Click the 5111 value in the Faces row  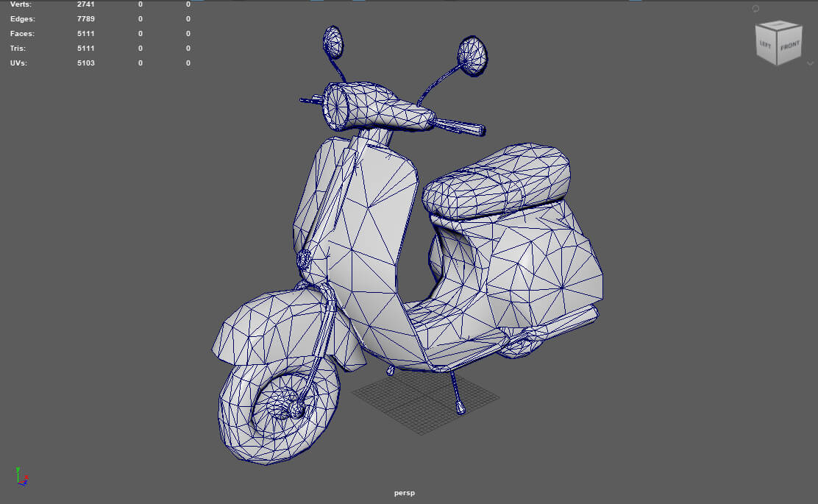pyautogui.click(x=86, y=33)
